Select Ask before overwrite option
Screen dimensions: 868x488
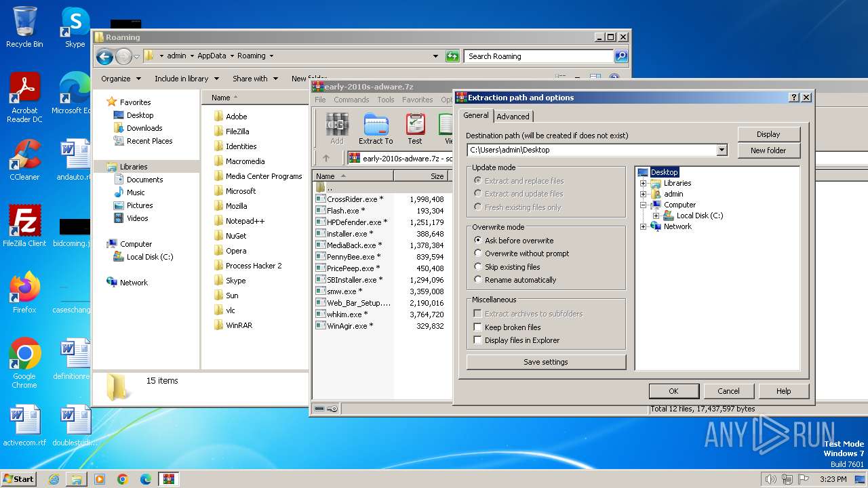coord(513,240)
